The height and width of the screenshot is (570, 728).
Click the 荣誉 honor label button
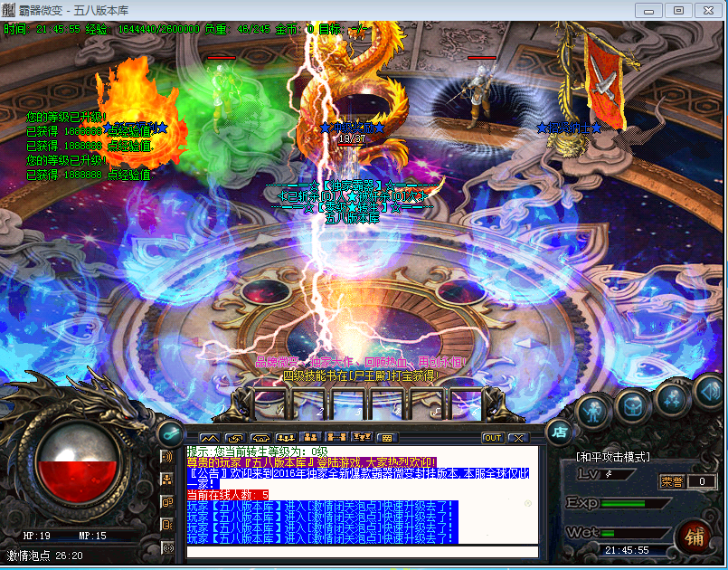[672, 481]
